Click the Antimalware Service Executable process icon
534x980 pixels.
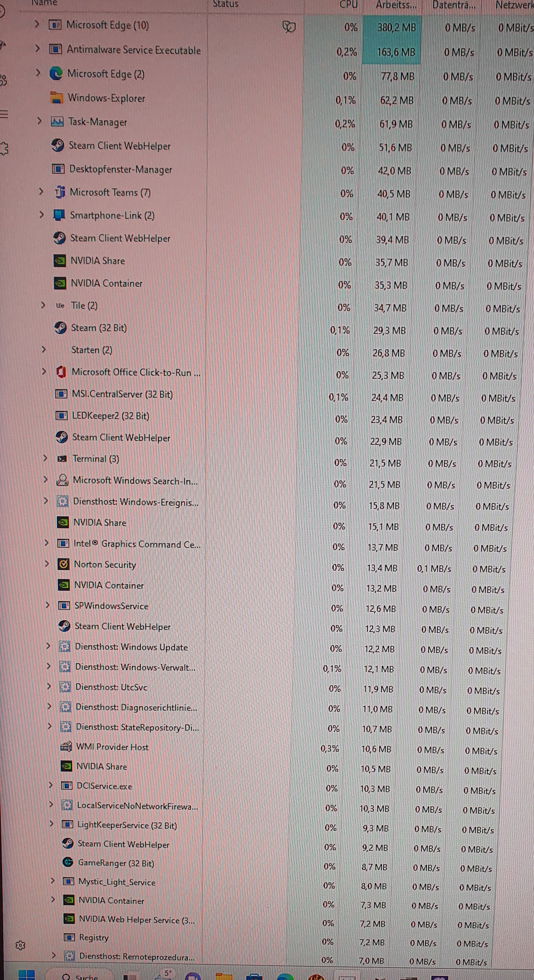click(x=55, y=49)
